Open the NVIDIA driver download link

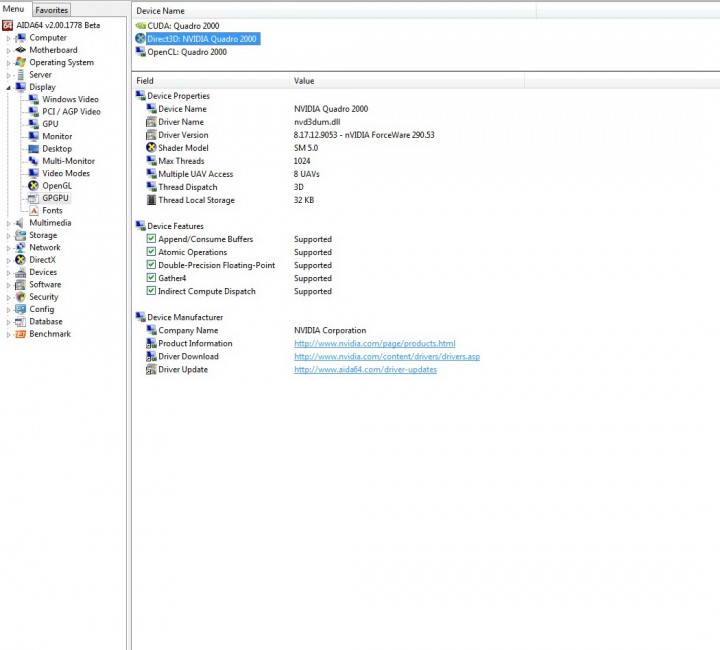[x=387, y=356]
